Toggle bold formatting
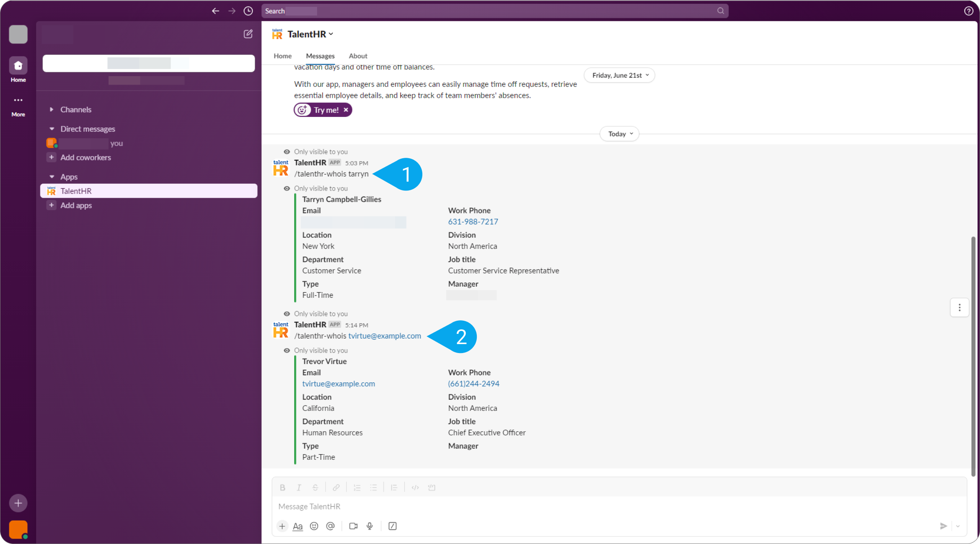Screen dimensions: 980x544 click(x=282, y=488)
